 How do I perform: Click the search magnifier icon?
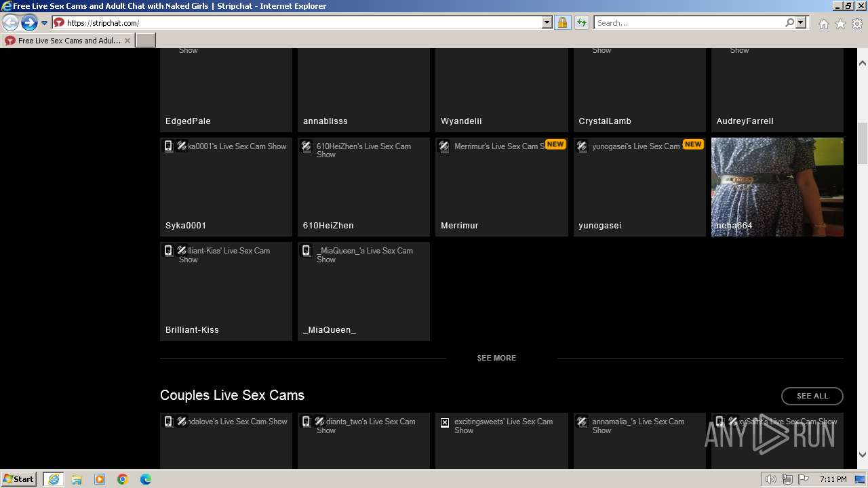[789, 22]
